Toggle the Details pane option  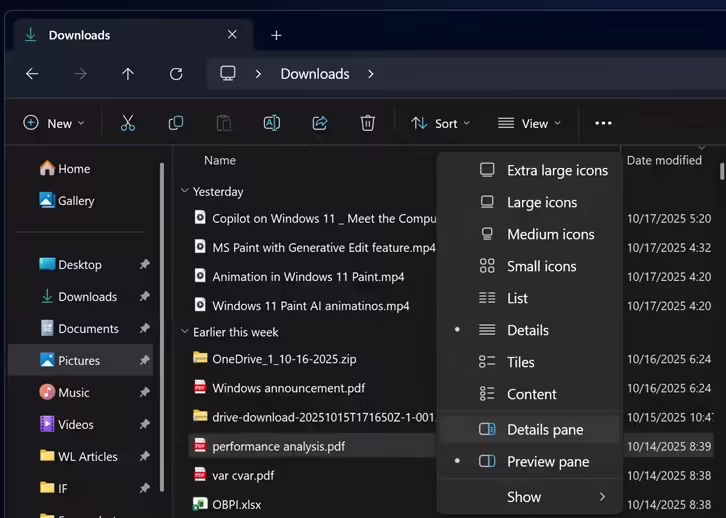[544, 430]
